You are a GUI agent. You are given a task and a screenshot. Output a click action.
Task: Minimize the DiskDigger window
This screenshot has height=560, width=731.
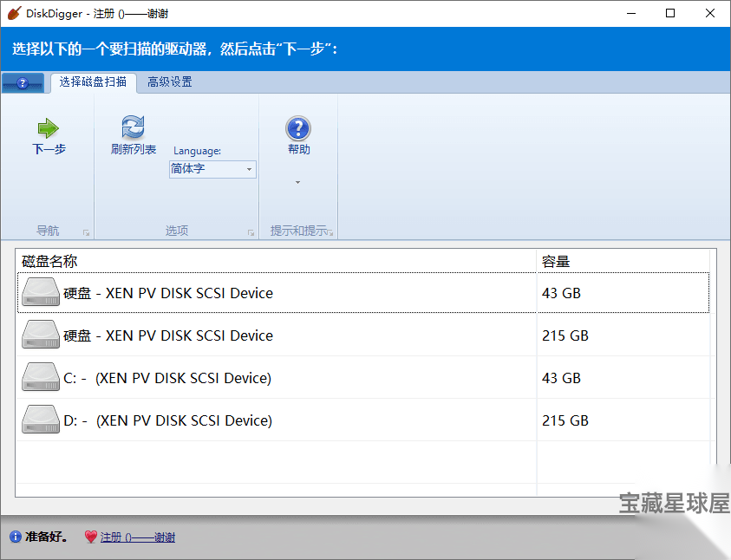pos(631,14)
